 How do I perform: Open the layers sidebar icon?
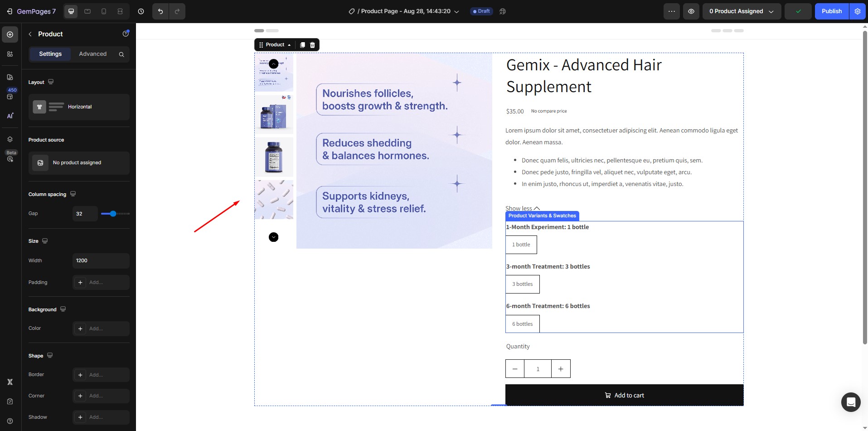(10, 139)
